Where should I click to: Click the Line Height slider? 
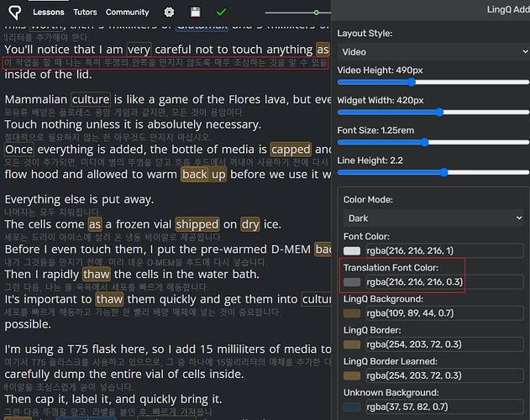pyautogui.click(x=433, y=172)
